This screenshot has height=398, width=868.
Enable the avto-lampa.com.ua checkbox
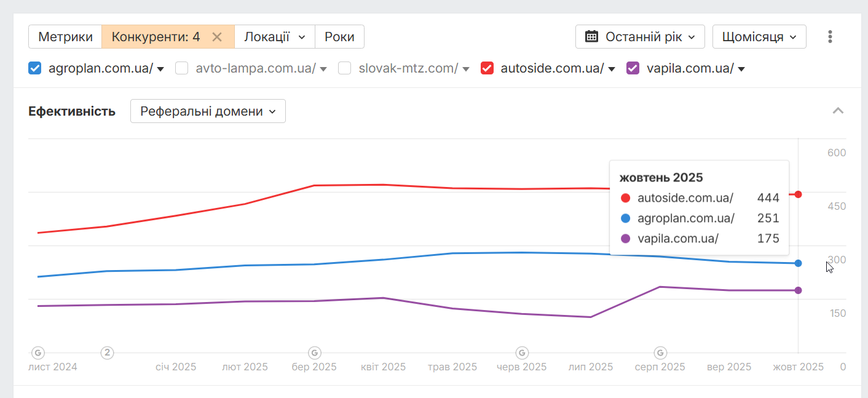tap(181, 68)
